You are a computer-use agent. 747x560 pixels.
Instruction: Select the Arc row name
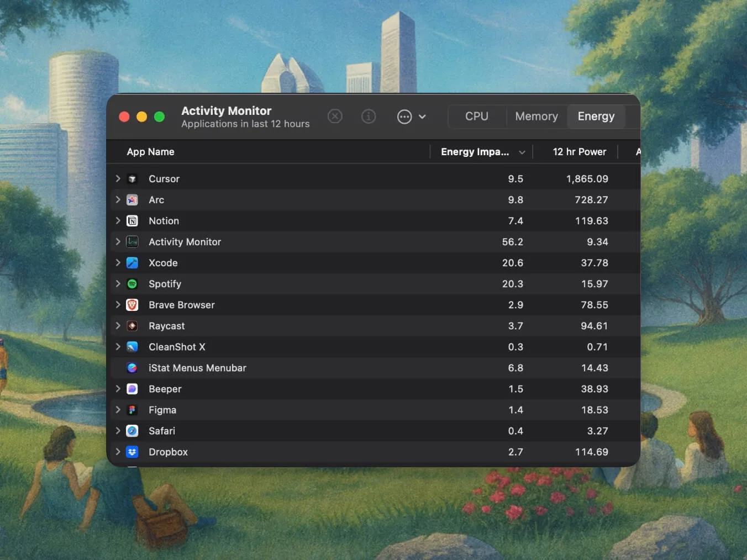tap(156, 200)
